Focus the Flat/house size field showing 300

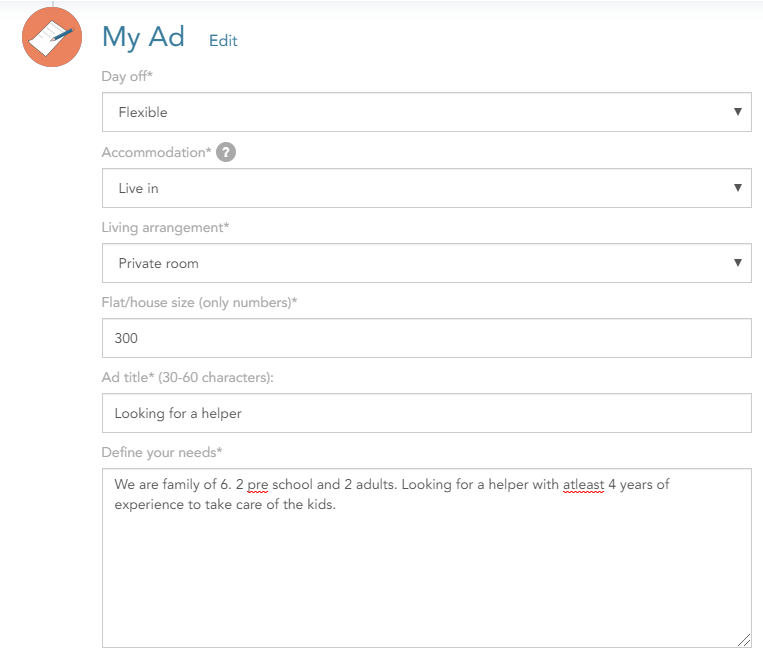tap(427, 338)
